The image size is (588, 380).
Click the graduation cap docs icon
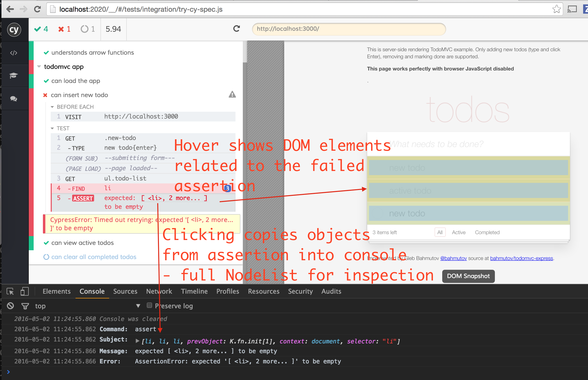pos(14,76)
